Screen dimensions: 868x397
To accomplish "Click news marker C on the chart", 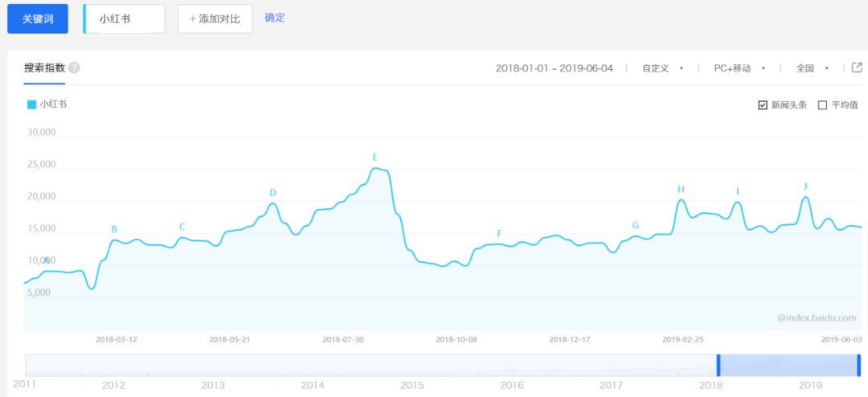I will [x=182, y=227].
